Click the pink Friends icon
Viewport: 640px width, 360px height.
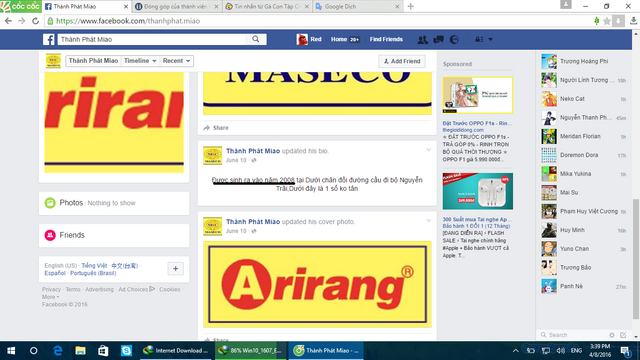[x=50, y=235]
